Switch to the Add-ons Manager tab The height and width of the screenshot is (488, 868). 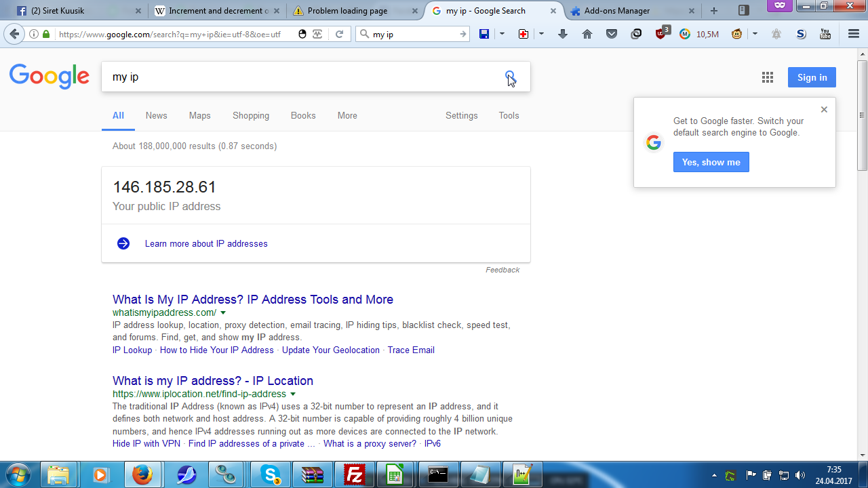633,11
